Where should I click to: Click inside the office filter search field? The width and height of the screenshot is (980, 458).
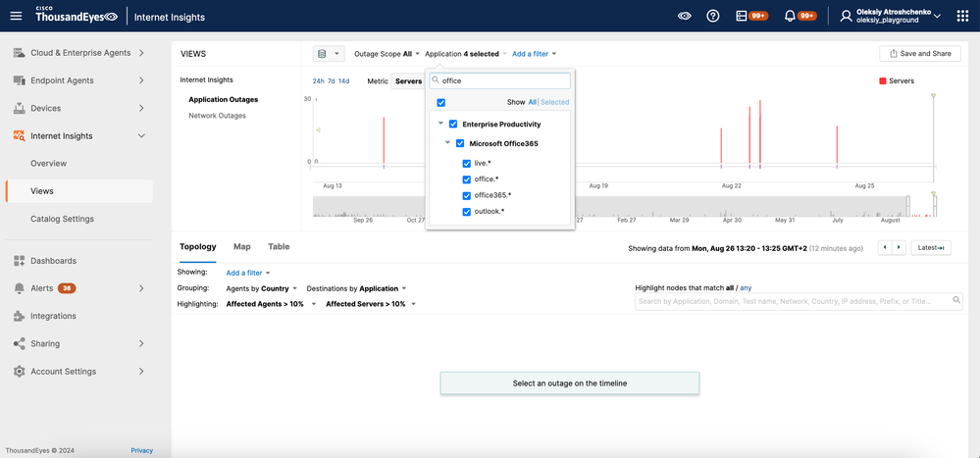pos(500,81)
